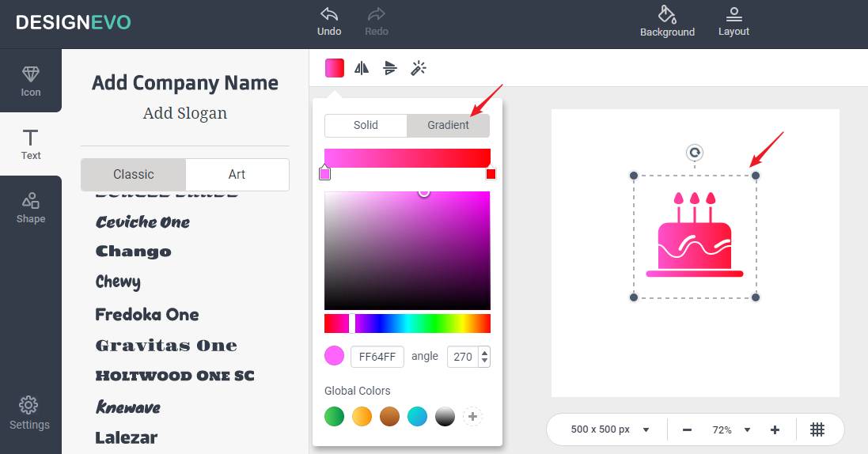
Task: Click the magic wand effects icon
Action: point(419,68)
